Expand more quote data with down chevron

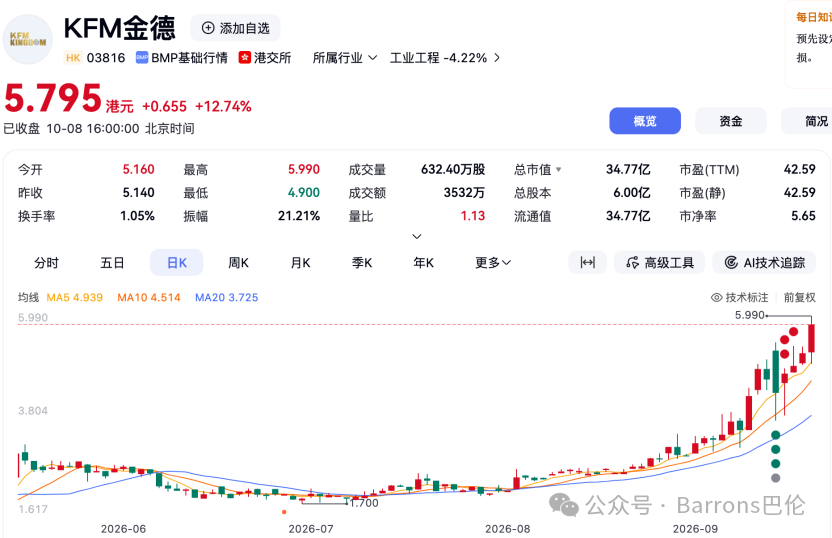point(417,236)
